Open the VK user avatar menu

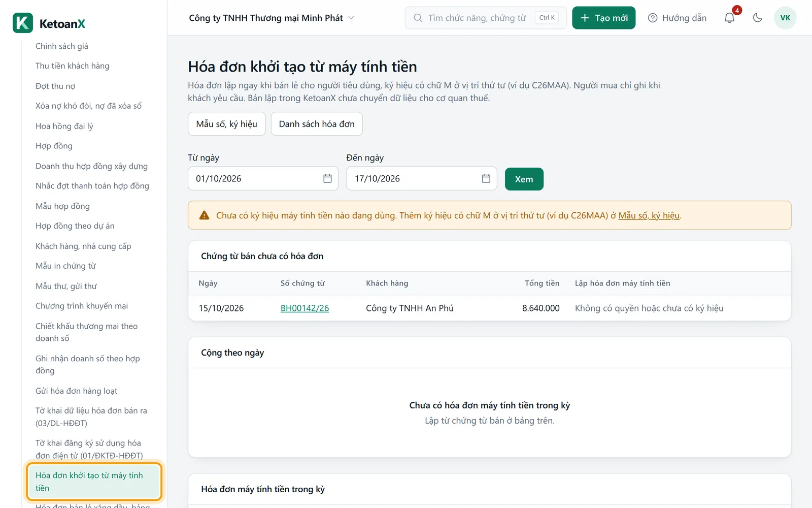pos(785,18)
